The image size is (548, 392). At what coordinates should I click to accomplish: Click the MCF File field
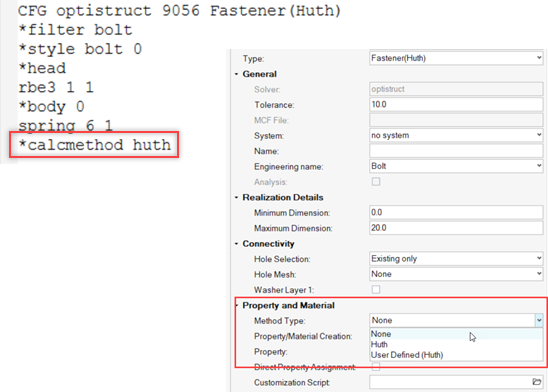point(456,120)
